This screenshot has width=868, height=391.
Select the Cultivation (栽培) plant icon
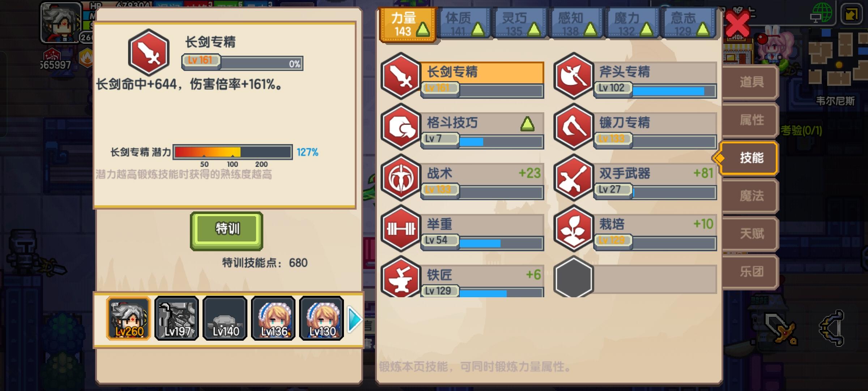pyautogui.click(x=574, y=228)
